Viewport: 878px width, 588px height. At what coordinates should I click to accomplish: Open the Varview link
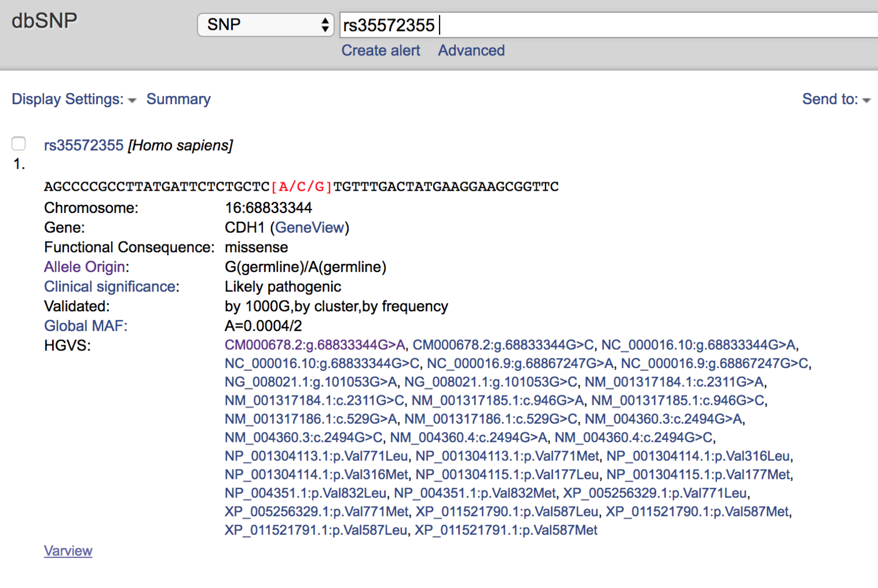(x=68, y=551)
